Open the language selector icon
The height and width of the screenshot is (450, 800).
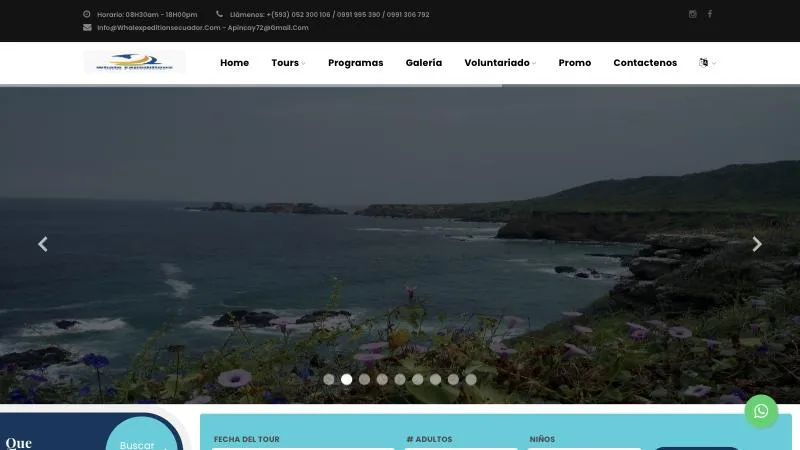point(704,63)
